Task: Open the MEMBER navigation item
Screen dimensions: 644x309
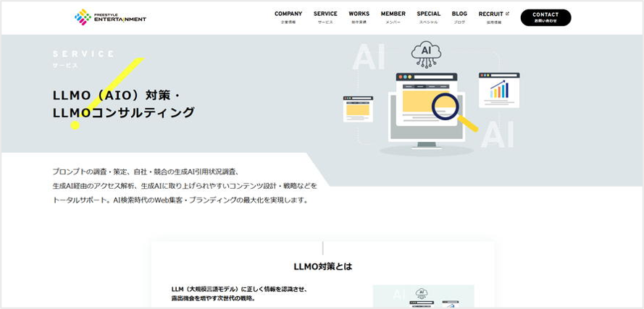Action: pyautogui.click(x=393, y=17)
